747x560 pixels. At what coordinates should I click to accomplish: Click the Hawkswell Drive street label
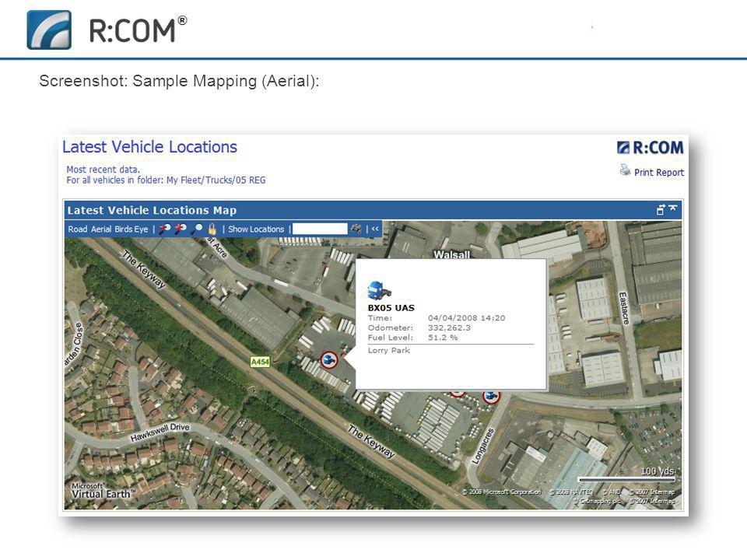click(x=160, y=433)
